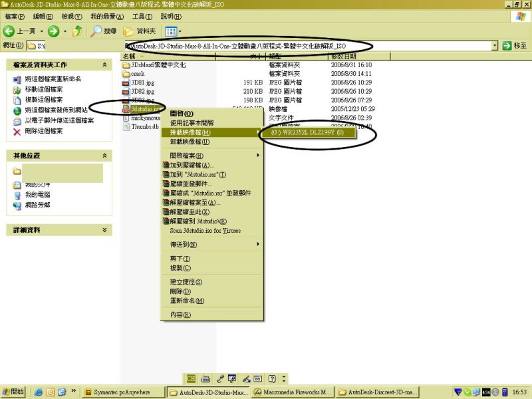Click the green Forward arrow button

[53, 31]
